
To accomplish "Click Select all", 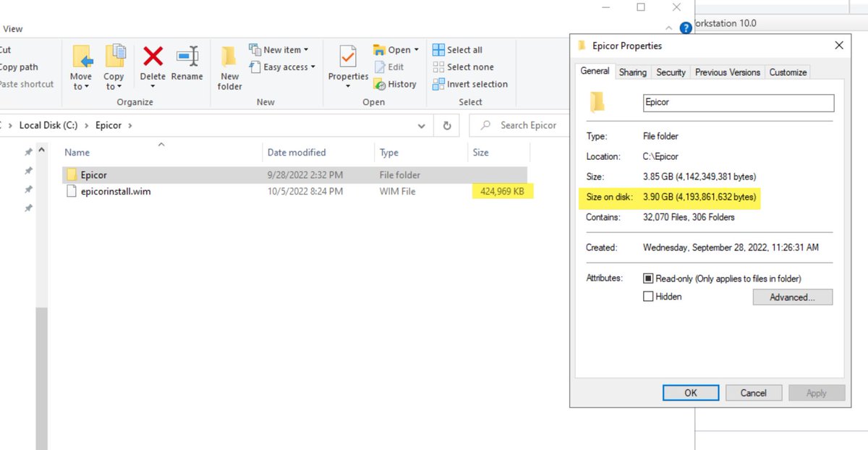I will (x=457, y=50).
